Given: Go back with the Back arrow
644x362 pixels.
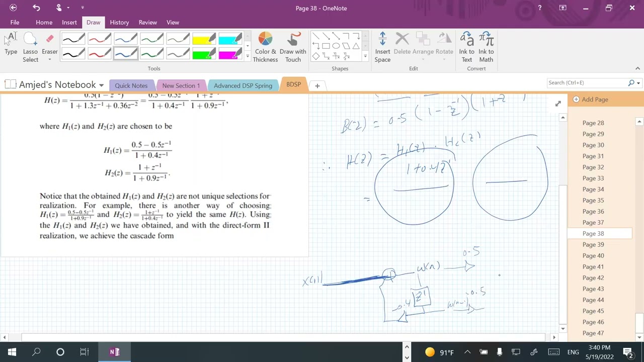Looking at the screenshot, I should point(13,8).
